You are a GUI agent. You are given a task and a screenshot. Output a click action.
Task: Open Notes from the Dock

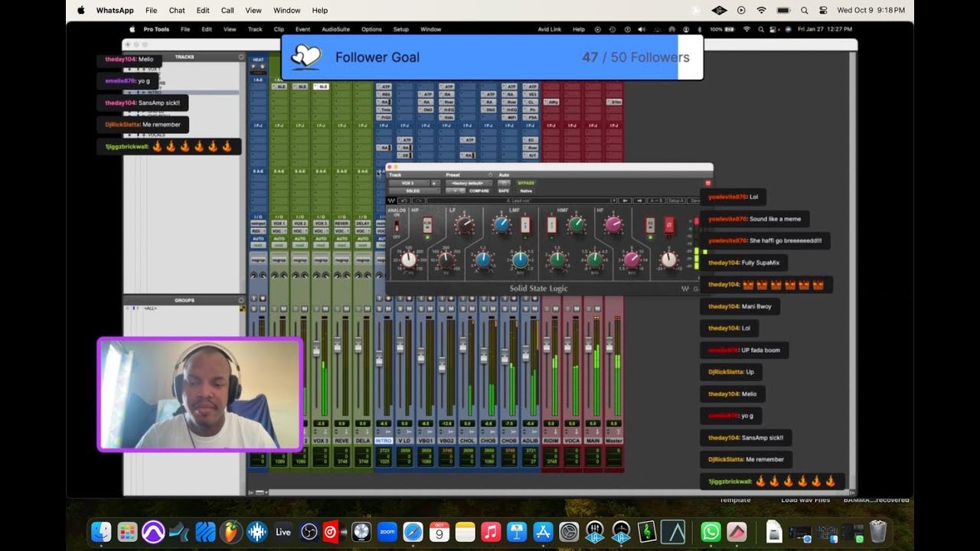(465, 532)
